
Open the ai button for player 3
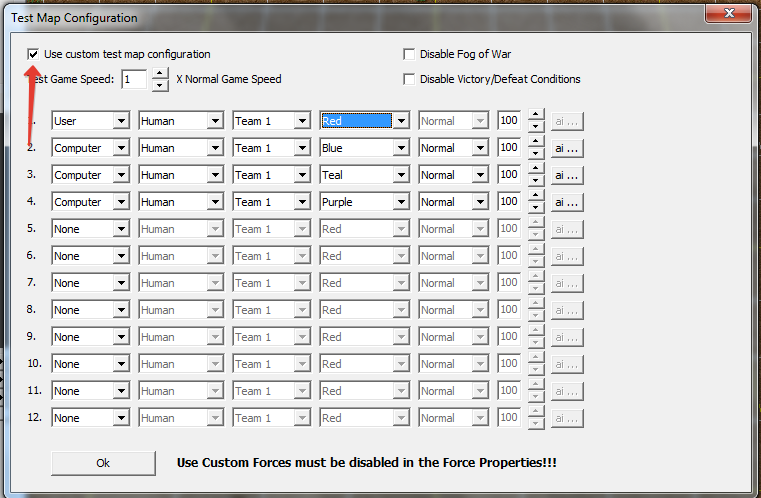tap(566, 175)
